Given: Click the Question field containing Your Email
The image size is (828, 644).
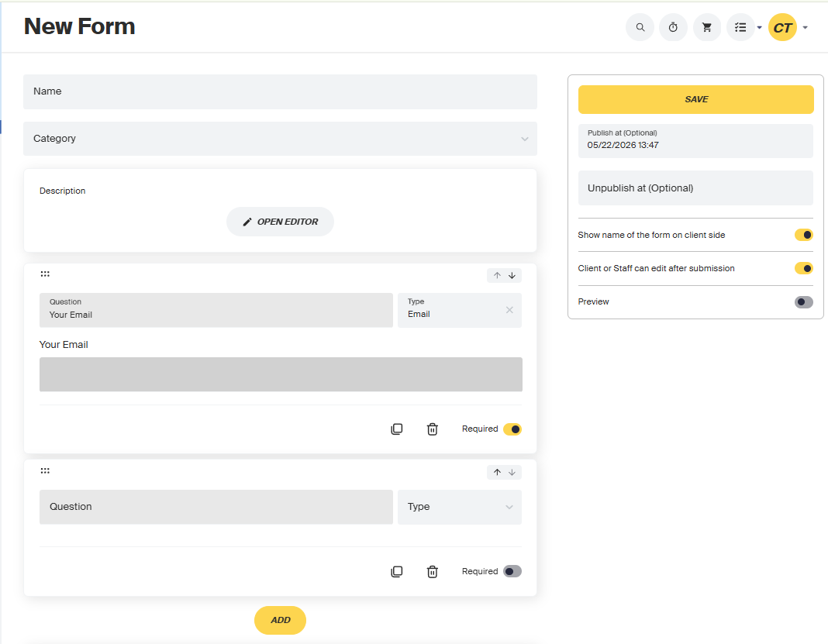Looking at the screenshot, I should [x=216, y=310].
